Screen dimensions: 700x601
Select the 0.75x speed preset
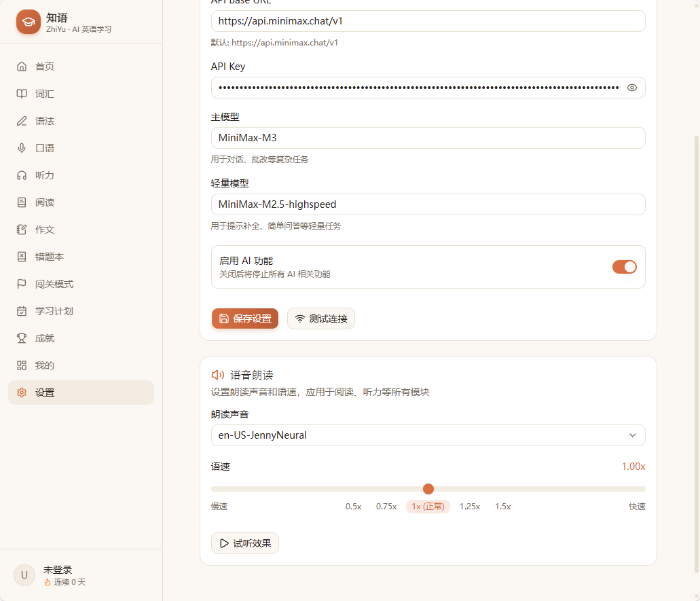pyautogui.click(x=386, y=507)
